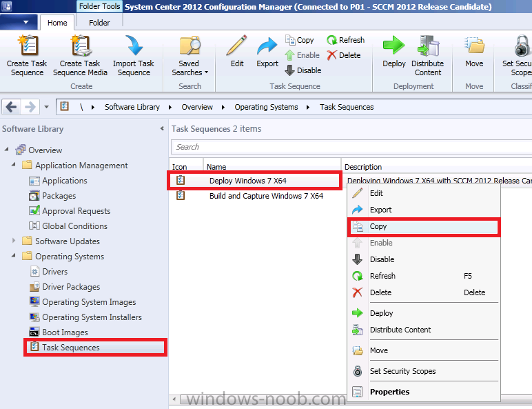Choose Distribute Content from context menu

click(423, 330)
